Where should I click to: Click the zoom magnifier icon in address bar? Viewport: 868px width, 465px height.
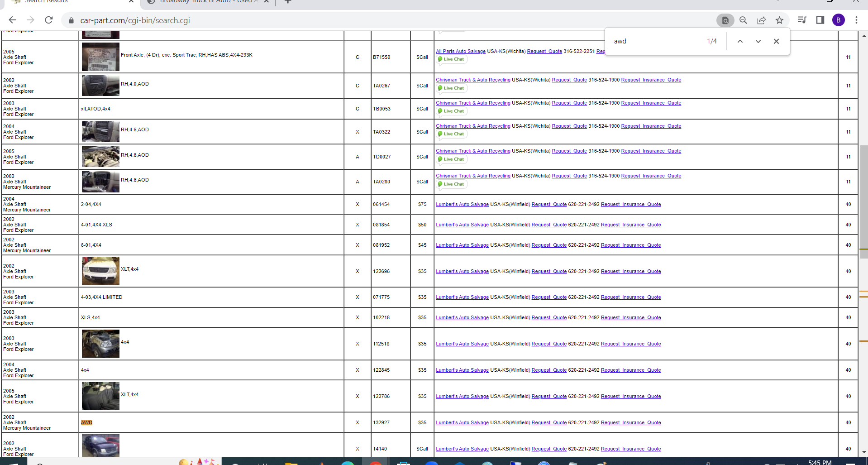point(743,20)
